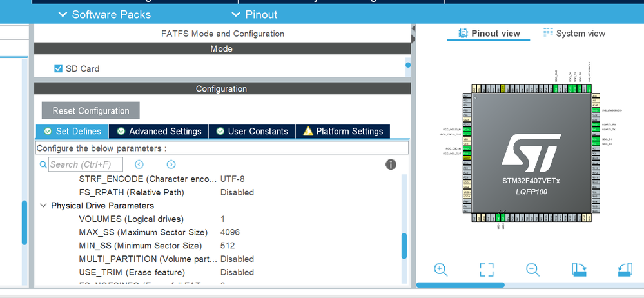Image resolution: width=644 pixels, height=298 pixels.
Task: Go to next search result arrow
Action: 171,164
